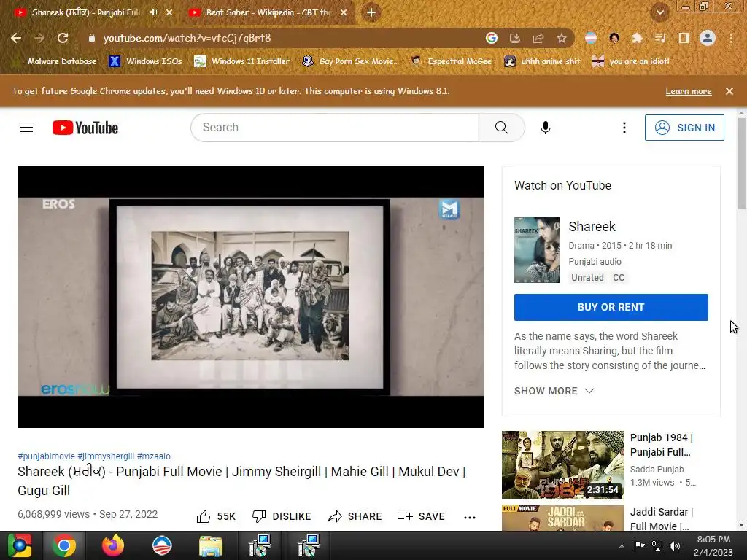Dislike the Shareek video
Viewport: 747px width, 560px height.
282,516
